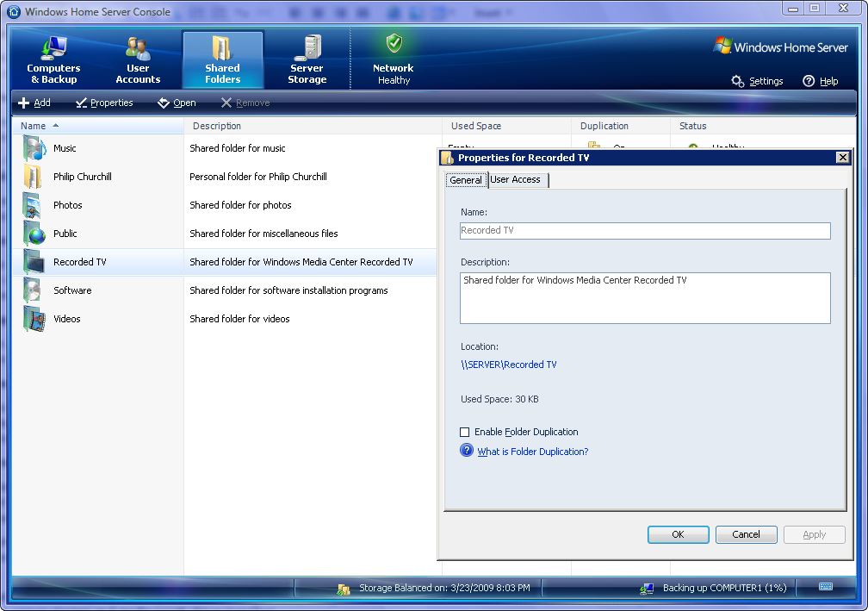This screenshot has height=611, width=868.
Task: Open the Server Storage section
Action: click(307, 59)
